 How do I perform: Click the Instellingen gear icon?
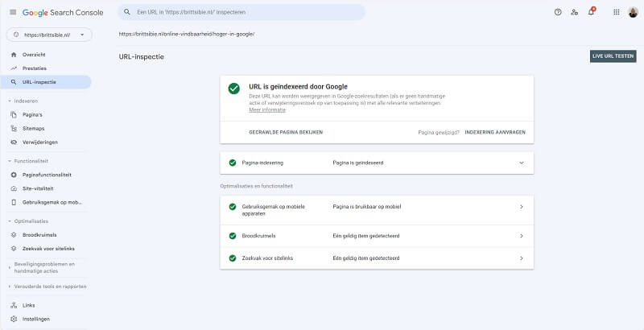pos(14,319)
